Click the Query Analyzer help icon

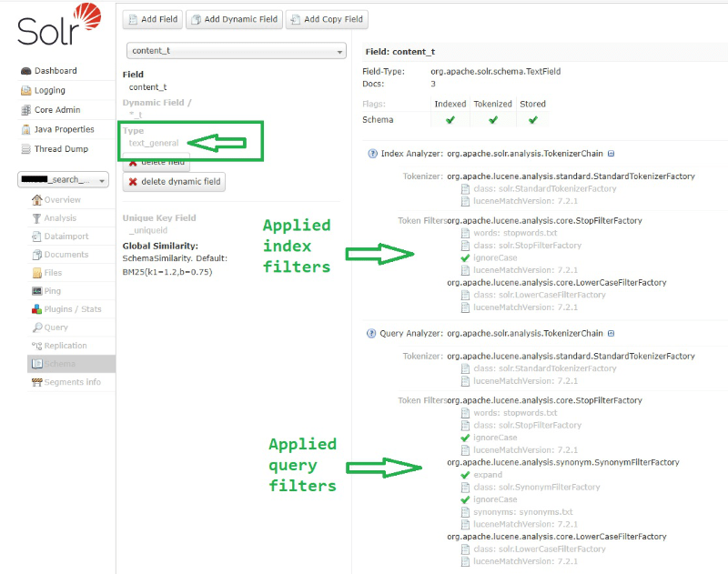pyautogui.click(x=371, y=333)
